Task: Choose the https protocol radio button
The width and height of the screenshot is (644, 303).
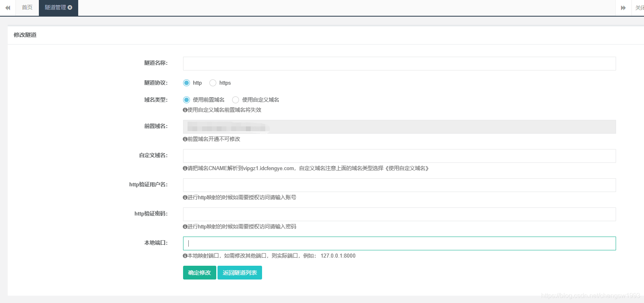Action: pos(213,83)
